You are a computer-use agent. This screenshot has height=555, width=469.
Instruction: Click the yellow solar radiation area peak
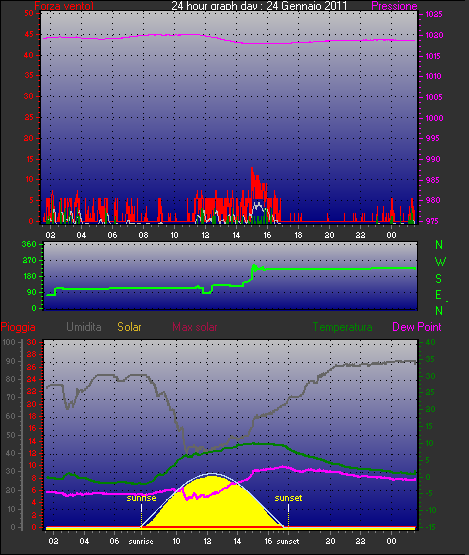click(212, 476)
